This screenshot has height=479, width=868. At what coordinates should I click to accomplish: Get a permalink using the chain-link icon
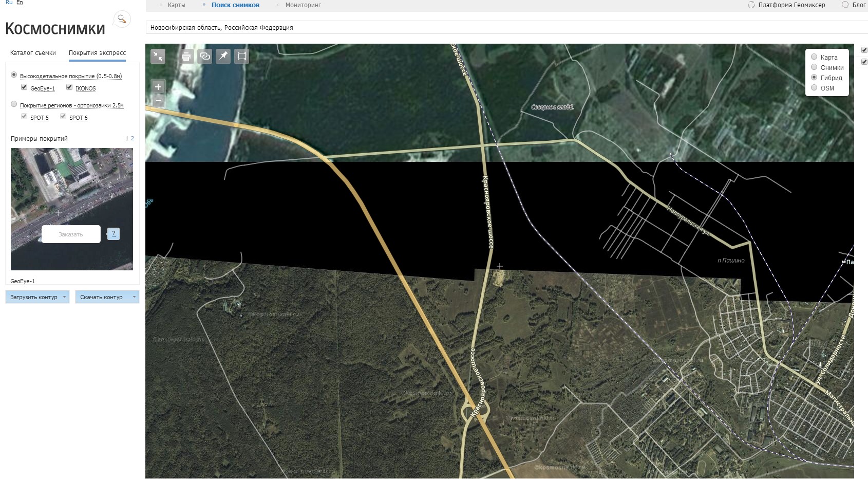205,56
